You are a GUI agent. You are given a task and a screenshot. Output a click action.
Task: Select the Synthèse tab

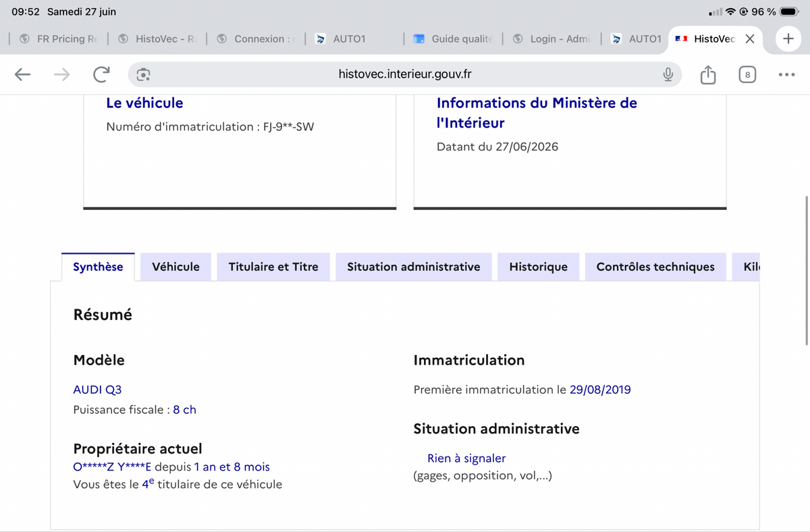pyautogui.click(x=99, y=267)
